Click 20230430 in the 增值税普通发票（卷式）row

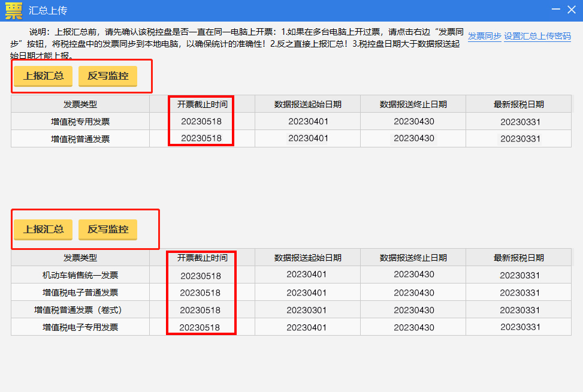click(414, 310)
